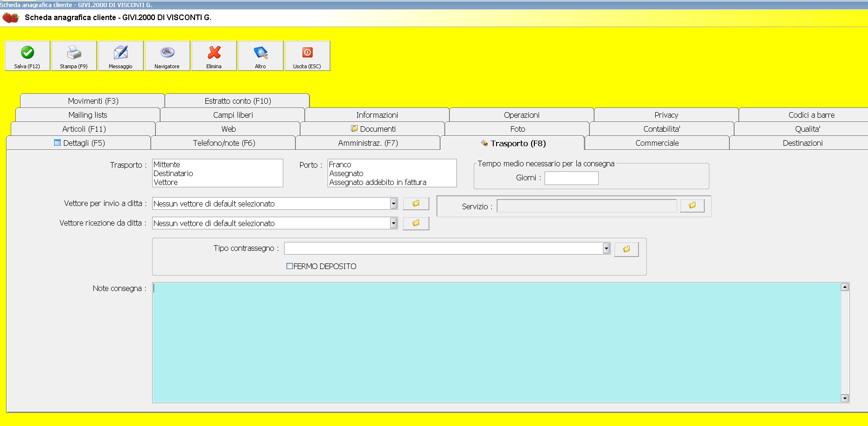Exit using the Uscita (ESC) button
868x426 pixels.
[x=308, y=56]
